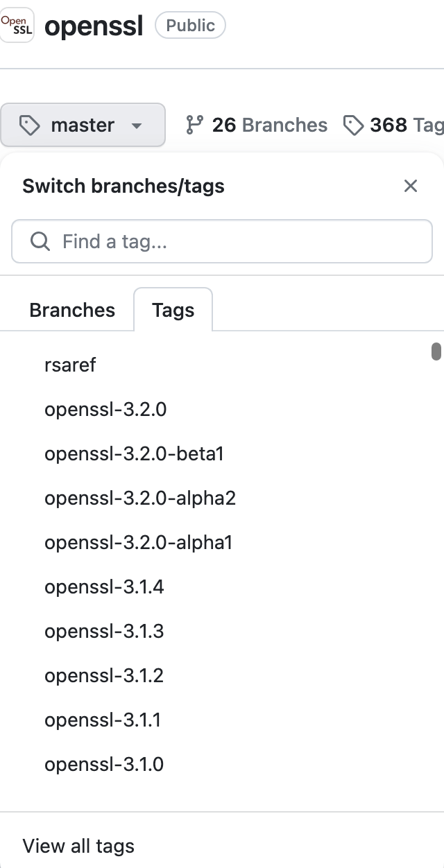Select the openssl-3.2.0 tag

tap(105, 409)
